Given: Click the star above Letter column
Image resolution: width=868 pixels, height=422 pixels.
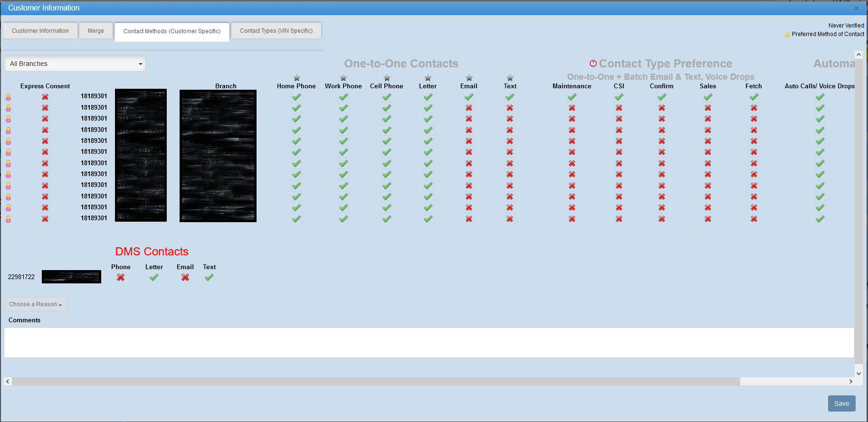Looking at the screenshot, I should (x=428, y=78).
